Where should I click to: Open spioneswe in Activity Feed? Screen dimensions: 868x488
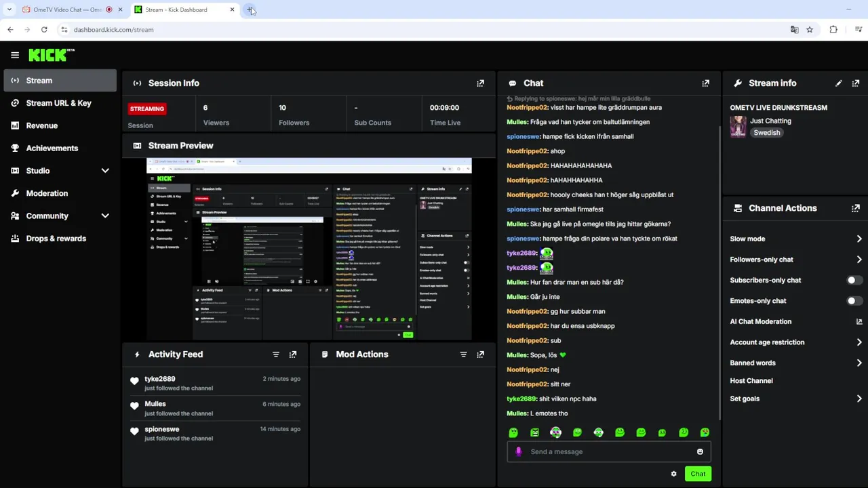click(162, 429)
